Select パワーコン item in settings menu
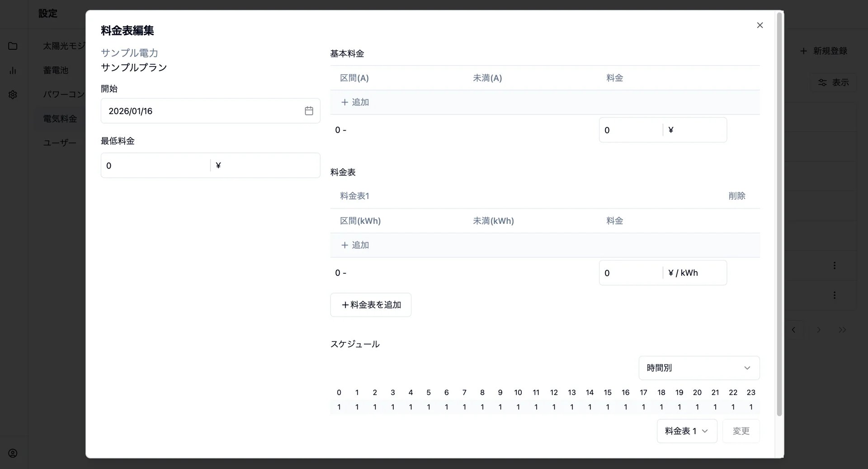The width and height of the screenshot is (868, 469). [x=63, y=95]
